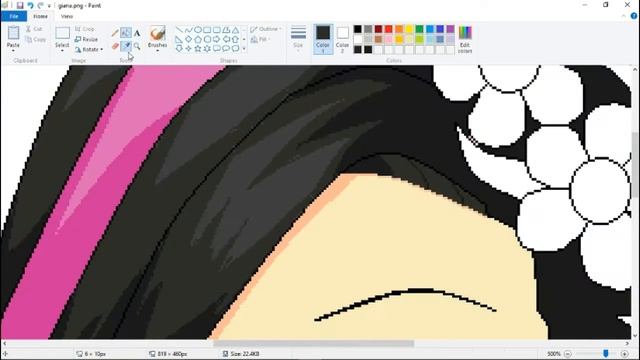Image resolution: width=640 pixels, height=360 pixels.
Task: Click the vertical scrollbar thumb
Action: pos(636,165)
